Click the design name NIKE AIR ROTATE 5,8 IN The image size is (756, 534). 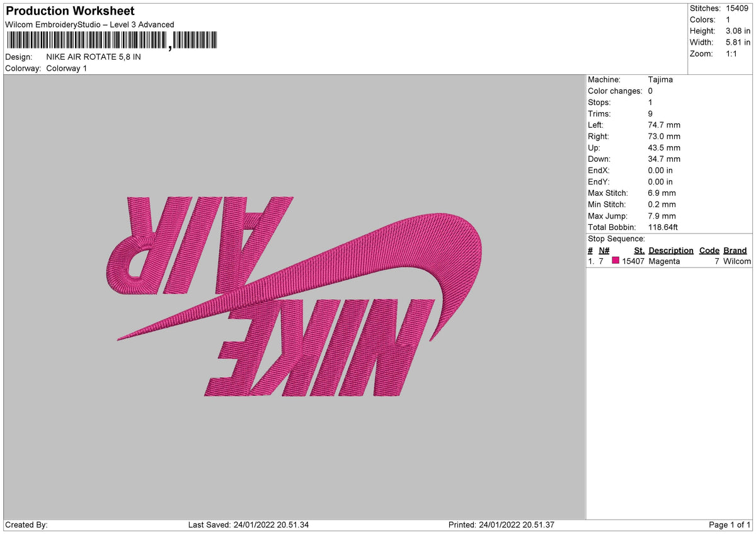94,57
